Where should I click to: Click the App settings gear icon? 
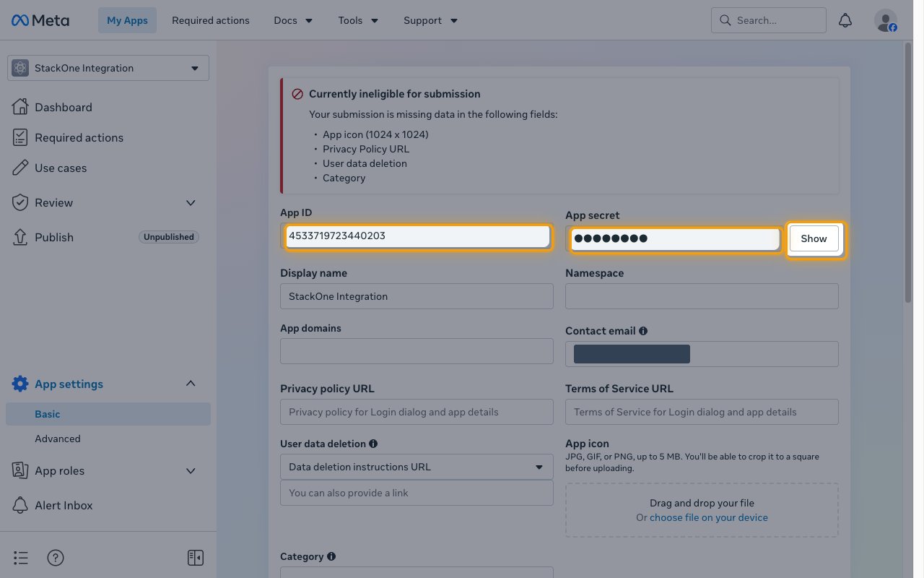pyautogui.click(x=20, y=384)
